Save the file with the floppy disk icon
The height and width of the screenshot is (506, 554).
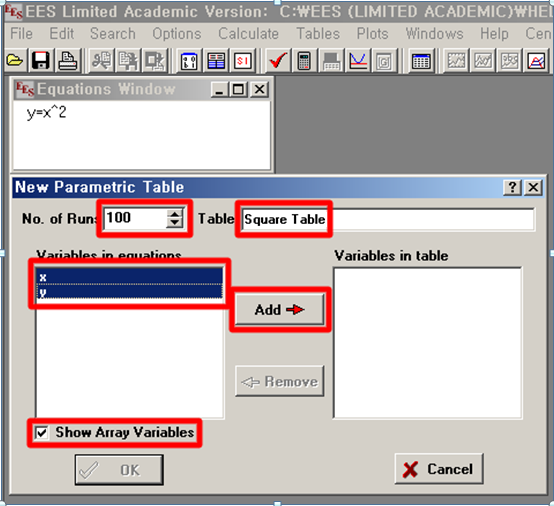coord(40,61)
